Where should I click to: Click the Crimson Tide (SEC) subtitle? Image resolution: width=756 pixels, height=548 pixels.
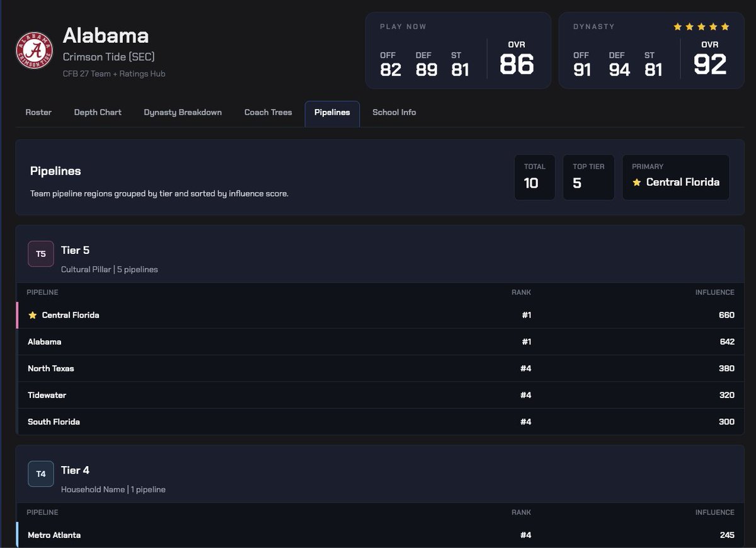(109, 57)
